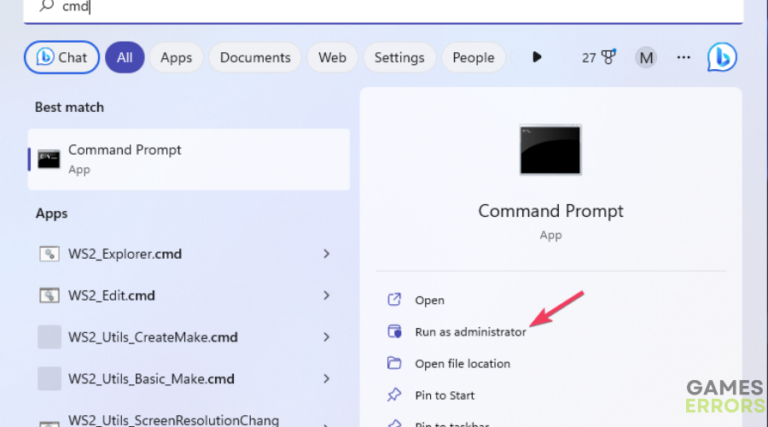Select the Documents filter tab
768x427 pixels.
click(x=255, y=57)
